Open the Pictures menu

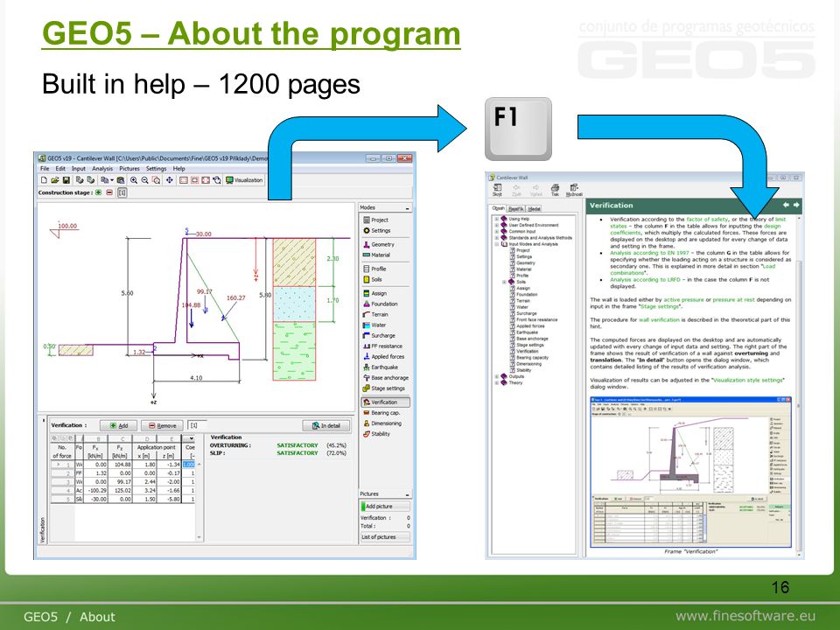tap(129, 169)
